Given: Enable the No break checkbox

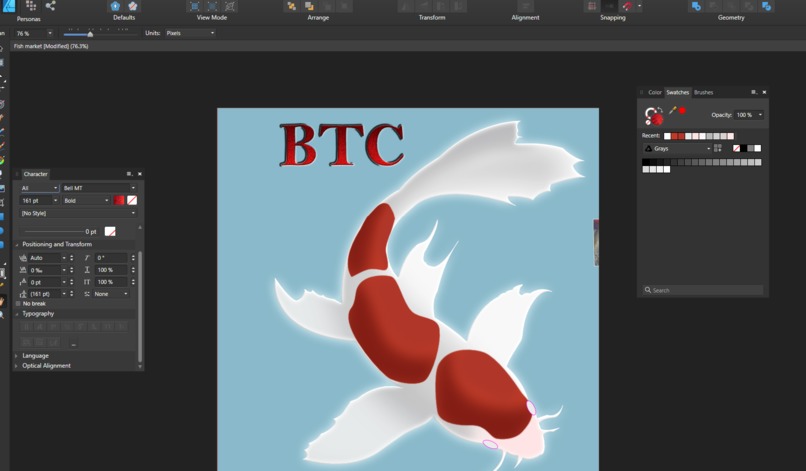Looking at the screenshot, I should click(19, 304).
